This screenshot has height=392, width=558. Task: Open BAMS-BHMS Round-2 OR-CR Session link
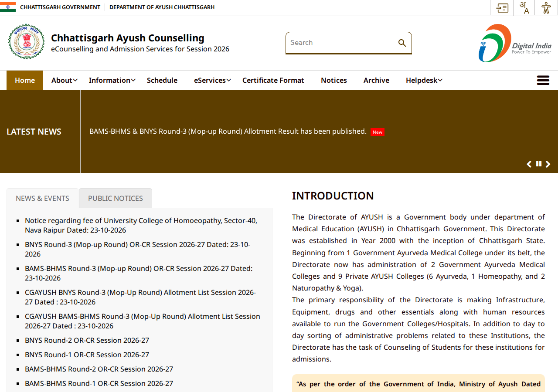coord(99,369)
